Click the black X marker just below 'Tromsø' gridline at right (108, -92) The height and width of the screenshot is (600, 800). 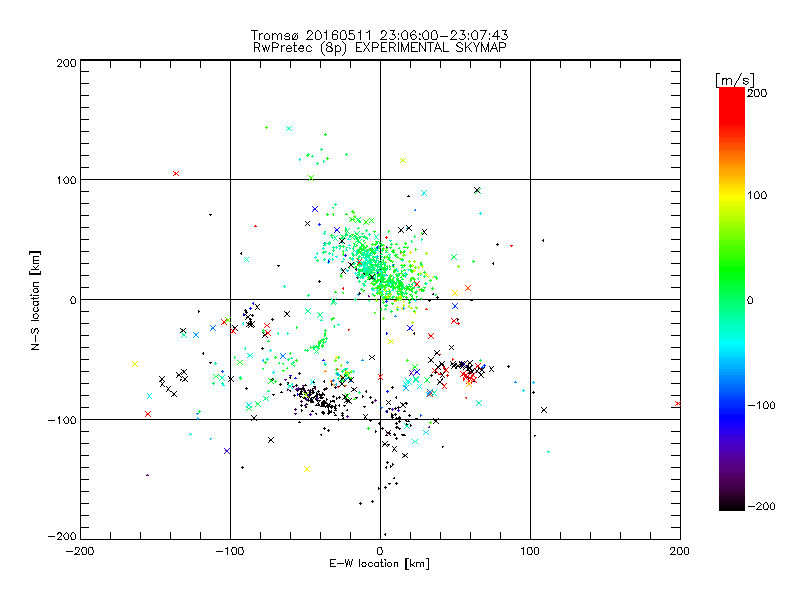coord(544,410)
